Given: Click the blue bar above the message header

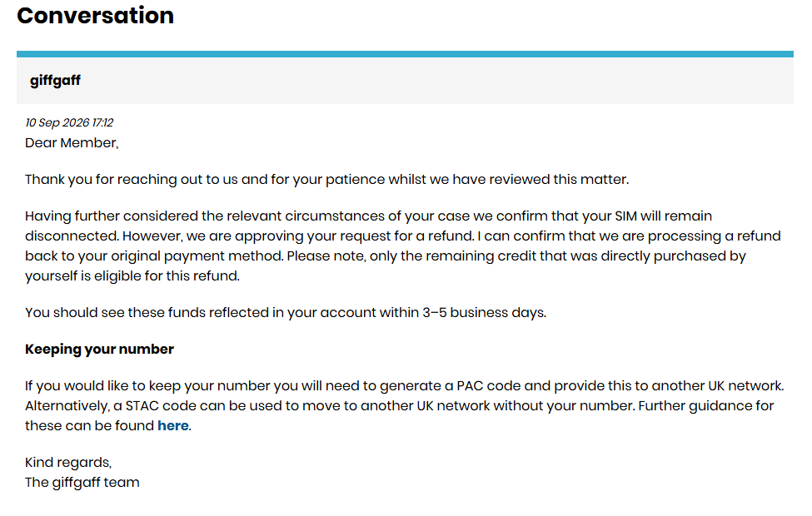Looking at the screenshot, I should click(x=405, y=54).
